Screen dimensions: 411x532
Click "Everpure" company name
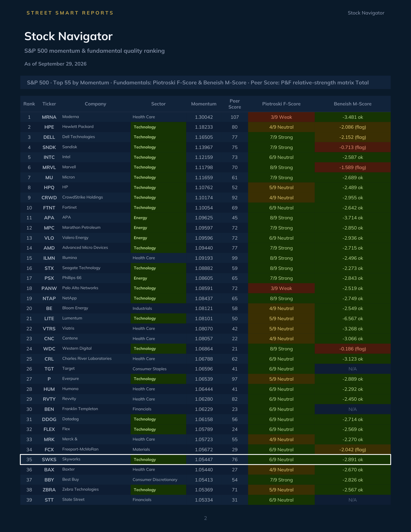point(71,378)
